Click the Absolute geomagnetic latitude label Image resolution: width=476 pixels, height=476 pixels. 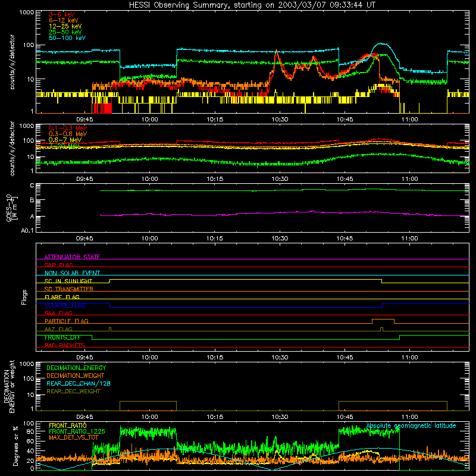[411, 425]
